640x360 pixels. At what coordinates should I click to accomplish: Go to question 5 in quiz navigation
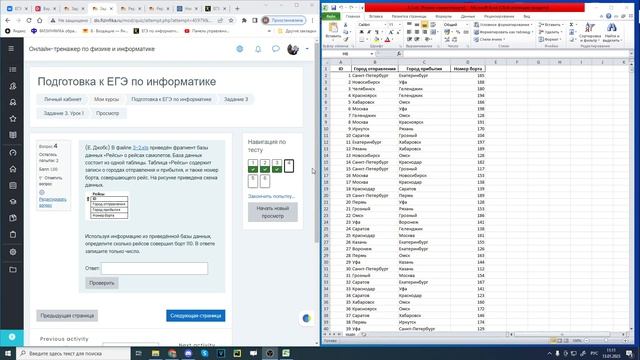pyautogui.click(x=253, y=181)
